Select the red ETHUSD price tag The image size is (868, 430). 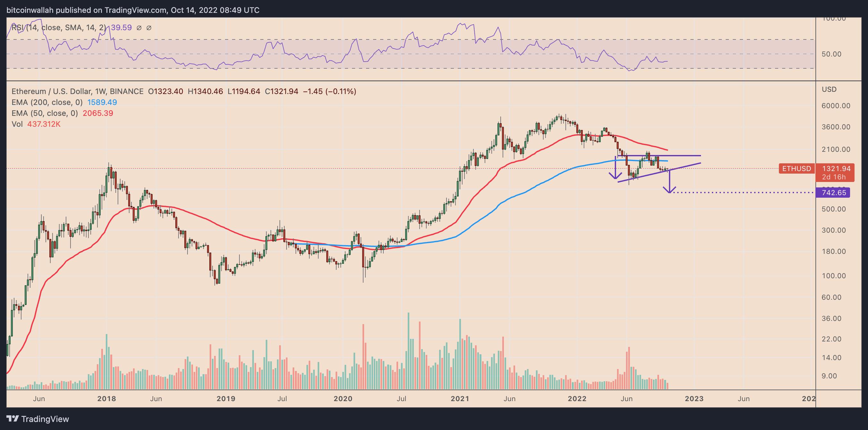797,168
